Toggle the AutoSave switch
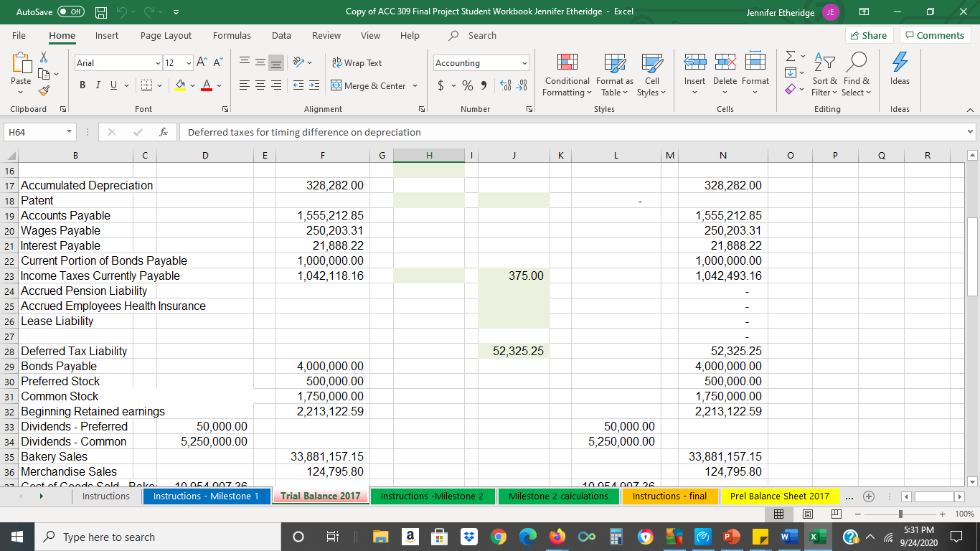This screenshot has height=551, width=980. (70, 12)
